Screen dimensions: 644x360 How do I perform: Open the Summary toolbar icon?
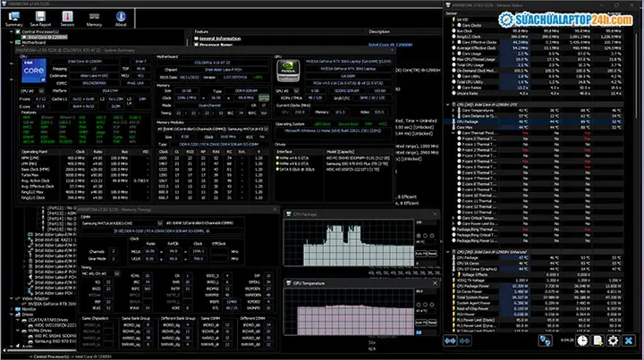tap(13, 16)
